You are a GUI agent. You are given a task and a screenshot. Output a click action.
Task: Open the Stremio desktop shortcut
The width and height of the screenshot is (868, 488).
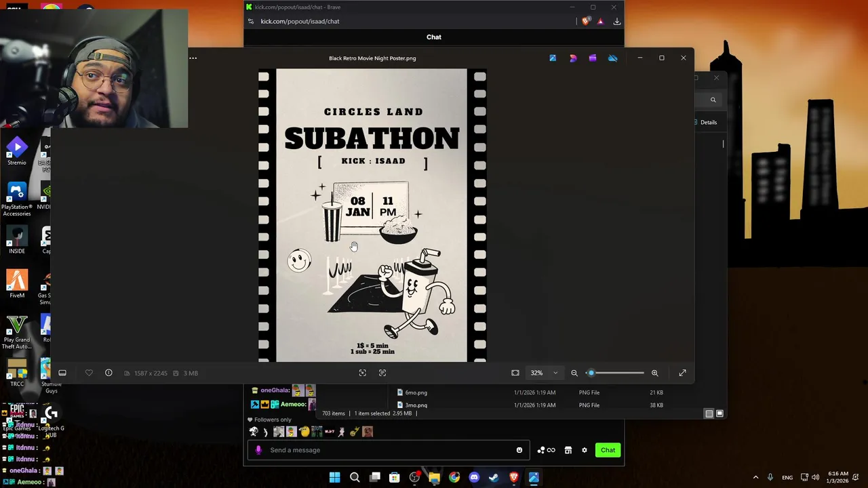17,152
